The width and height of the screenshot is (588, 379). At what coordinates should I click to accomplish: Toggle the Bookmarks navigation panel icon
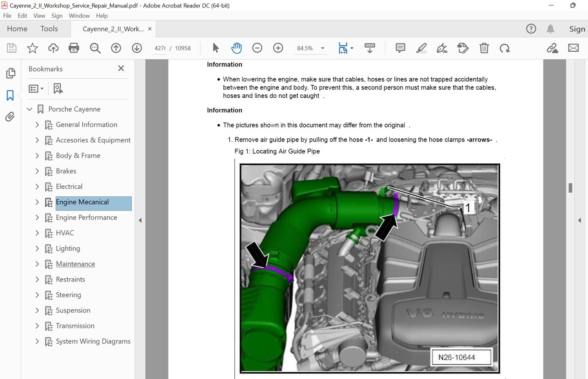[x=10, y=95]
